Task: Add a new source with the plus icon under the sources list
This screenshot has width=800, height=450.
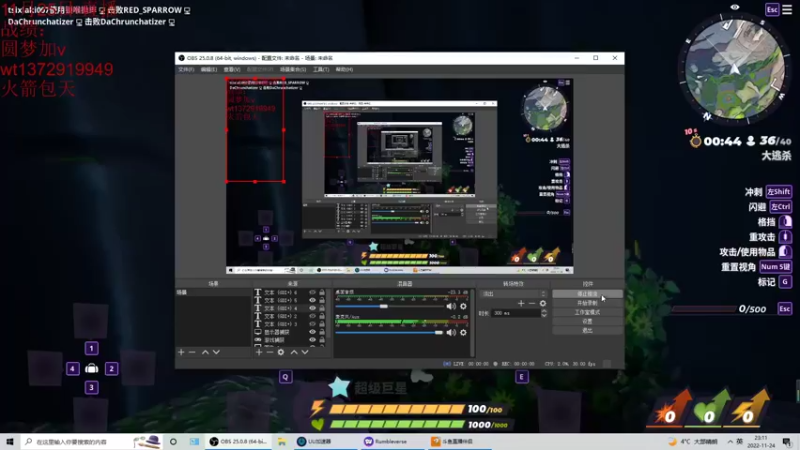Action: pos(259,352)
